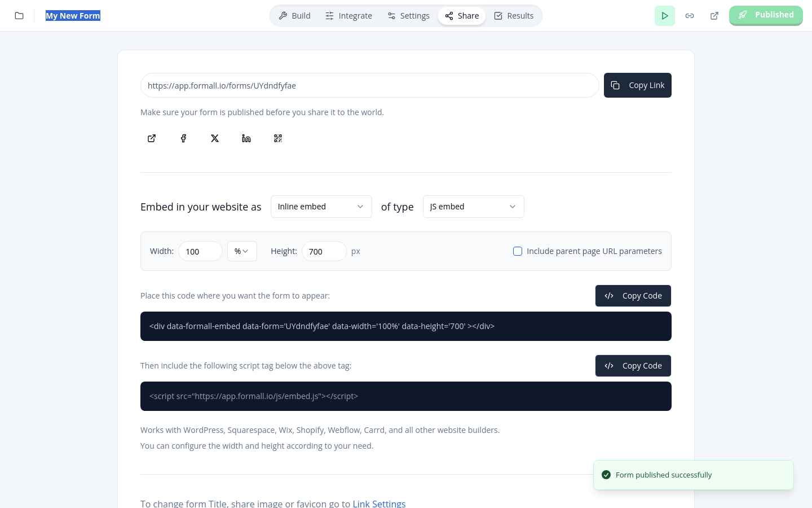Copy the div embed code
The height and width of the screenshot is (508, 812).
[x=633, y=296]
